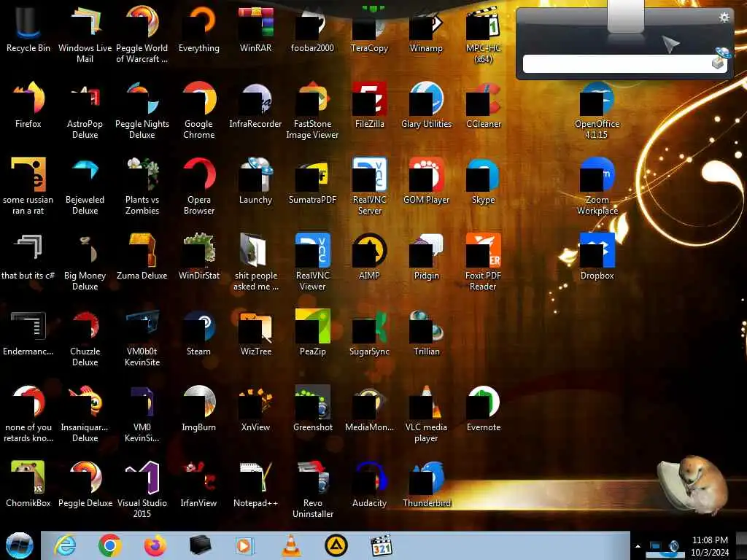
Task: Open MPC-HC 321 icon on taskbar
Action: coord(382,545)
